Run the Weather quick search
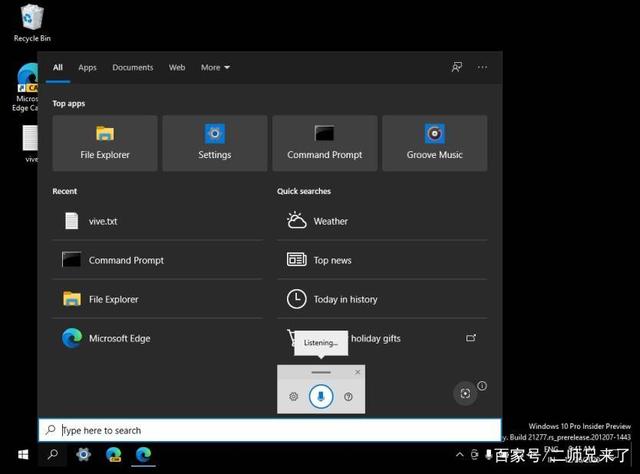 click(382, 221)
